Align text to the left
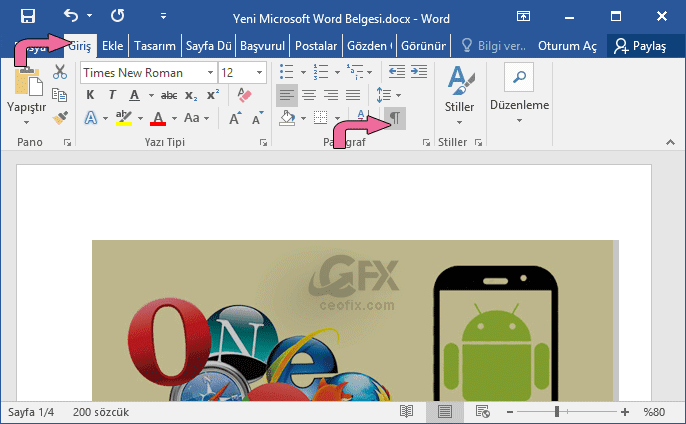This screenshot has height=424, width=686. click(x=287, y=95)
